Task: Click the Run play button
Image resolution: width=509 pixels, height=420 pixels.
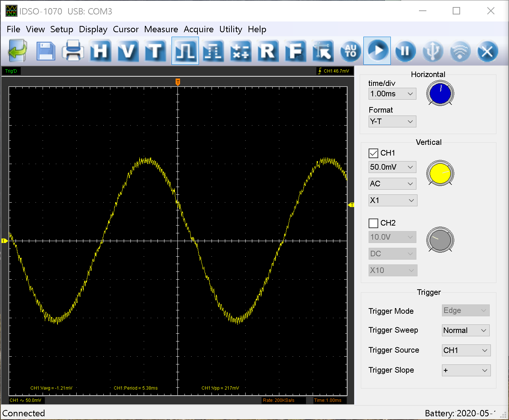Action: pos(377,51)
